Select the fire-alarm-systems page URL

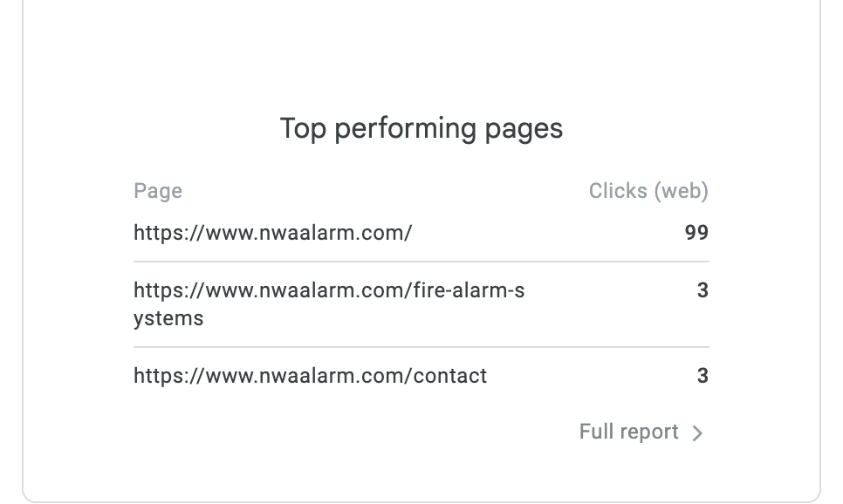(329, 290)
